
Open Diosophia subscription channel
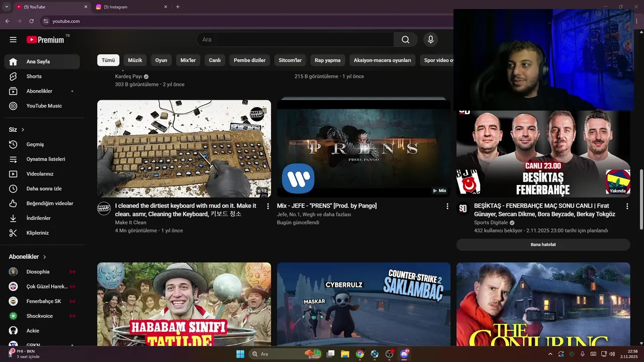click(42, 271)
